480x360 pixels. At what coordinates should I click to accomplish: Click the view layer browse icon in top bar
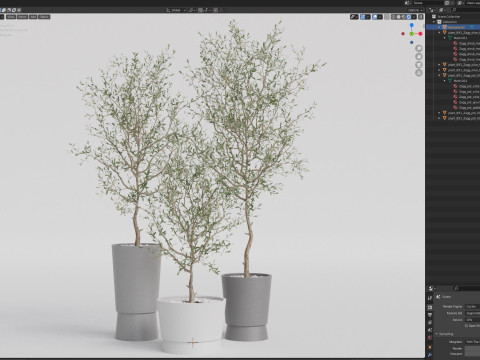pyautogui.click(x=460, y=3)
